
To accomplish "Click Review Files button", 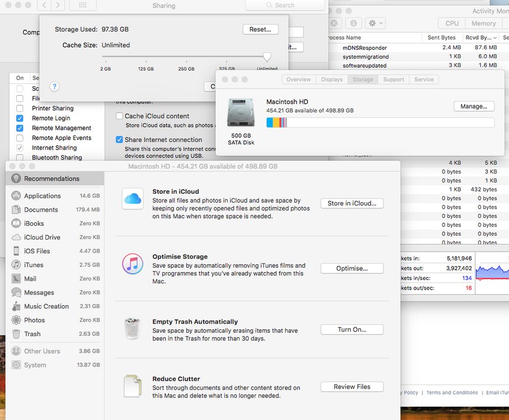I will (x=352, y=386).
